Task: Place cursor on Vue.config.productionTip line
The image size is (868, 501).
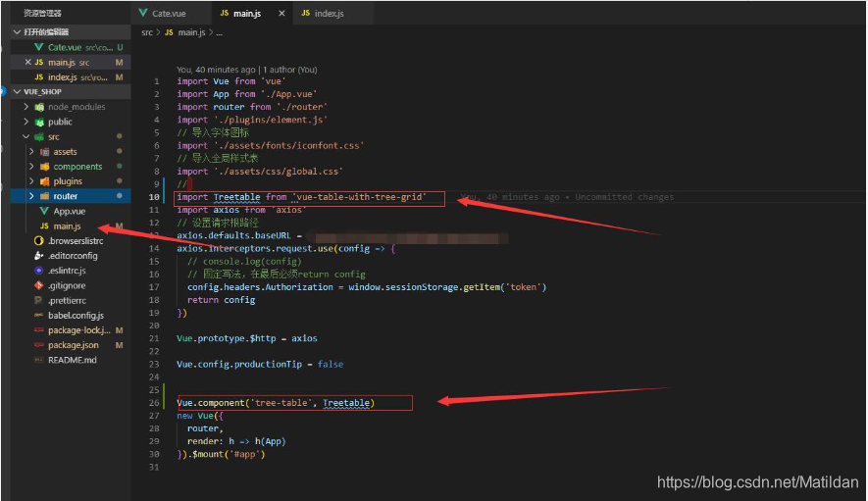Action: [260, 365]
